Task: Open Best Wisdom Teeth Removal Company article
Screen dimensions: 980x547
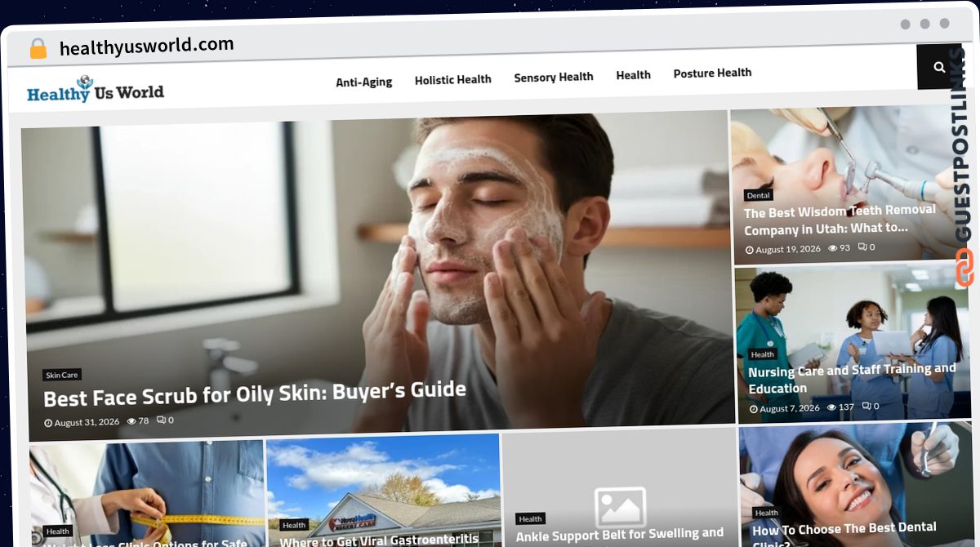Action: pos(840,220)
